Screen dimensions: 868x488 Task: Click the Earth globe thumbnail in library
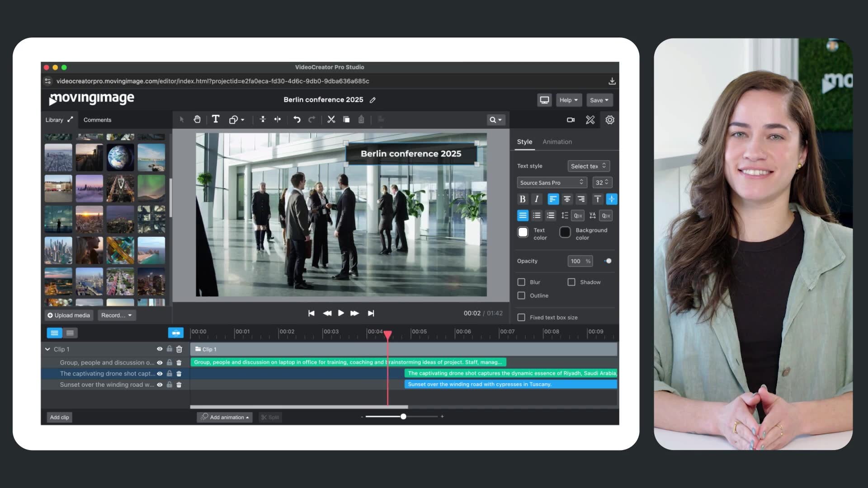(120, 157)
